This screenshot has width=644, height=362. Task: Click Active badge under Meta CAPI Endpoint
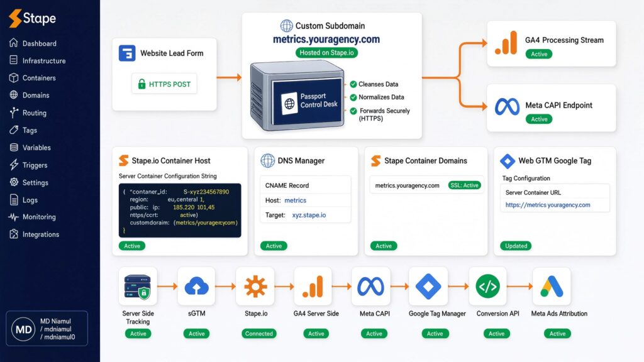(x=539, y=119)
